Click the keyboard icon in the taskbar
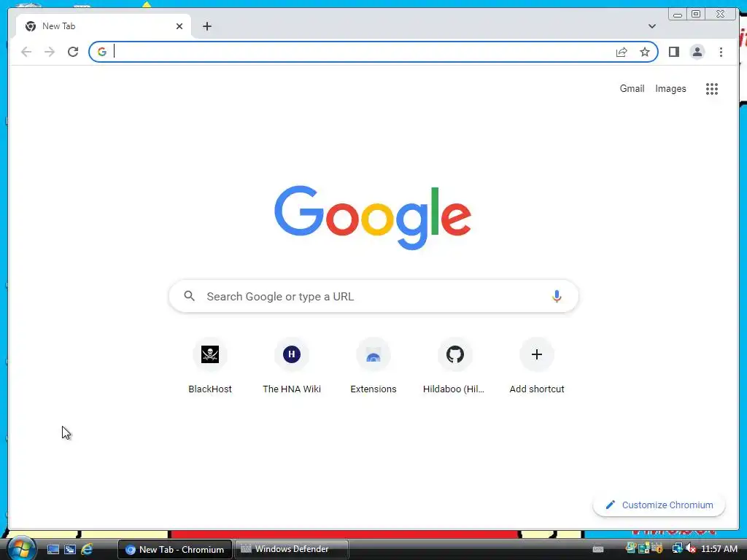747x560 pixels. tap(598, 549)
